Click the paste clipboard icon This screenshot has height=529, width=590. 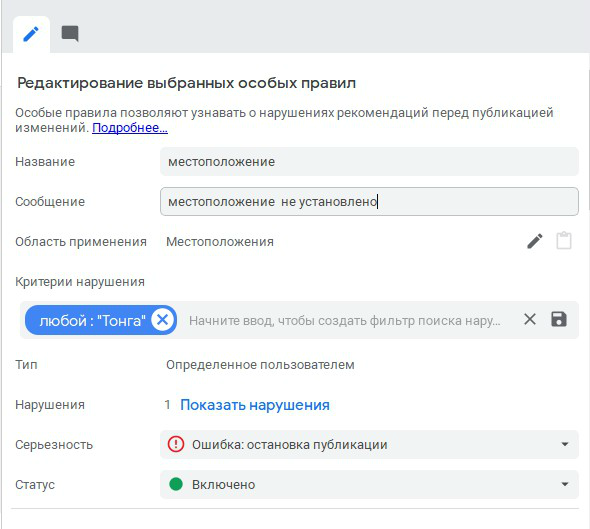tap(564, 241)
